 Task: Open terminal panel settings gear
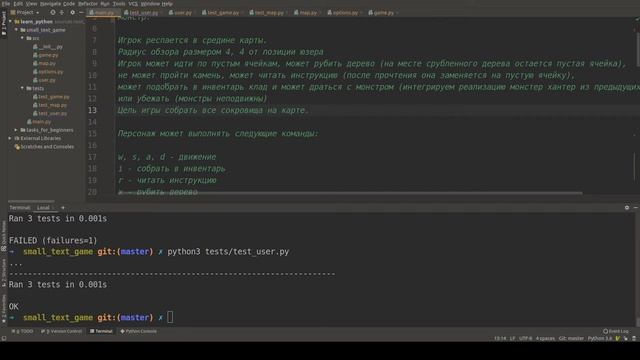(x=627, y=208)
